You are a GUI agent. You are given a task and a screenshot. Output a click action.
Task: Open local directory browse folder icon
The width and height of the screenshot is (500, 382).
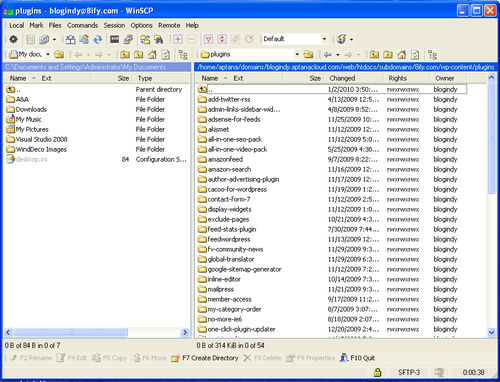(x=59, y=54)
